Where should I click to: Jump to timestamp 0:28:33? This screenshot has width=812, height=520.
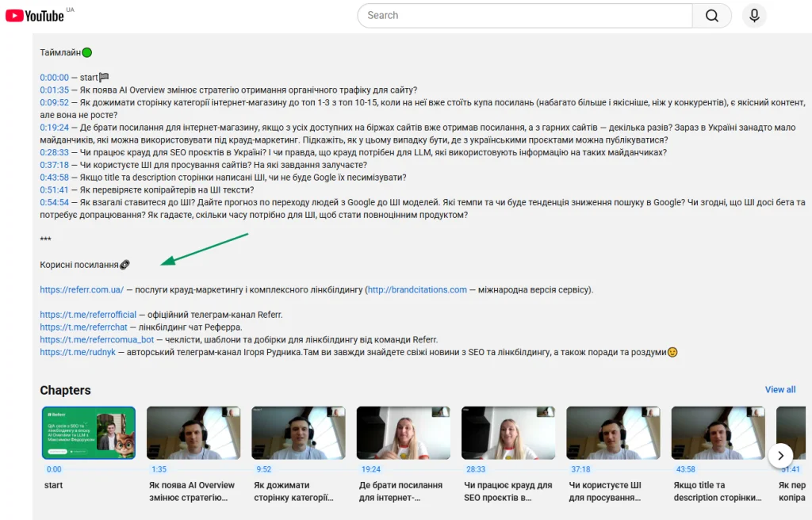[55, 152]
